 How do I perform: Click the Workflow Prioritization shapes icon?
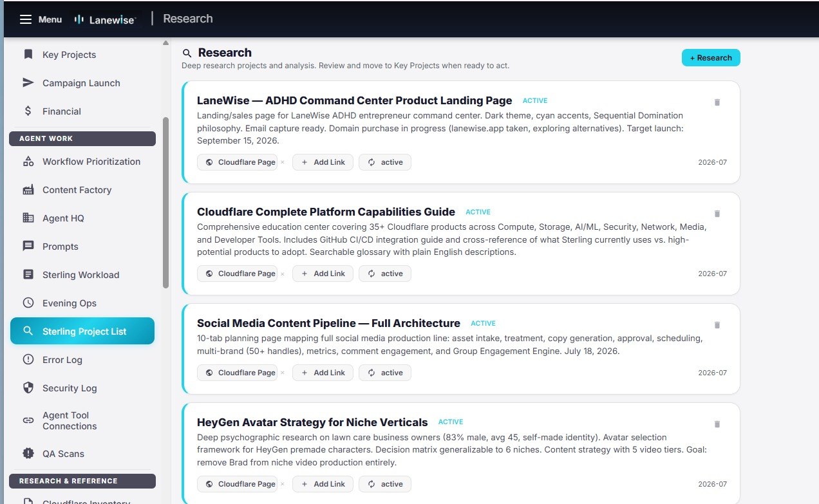click(x=28, y=162)
